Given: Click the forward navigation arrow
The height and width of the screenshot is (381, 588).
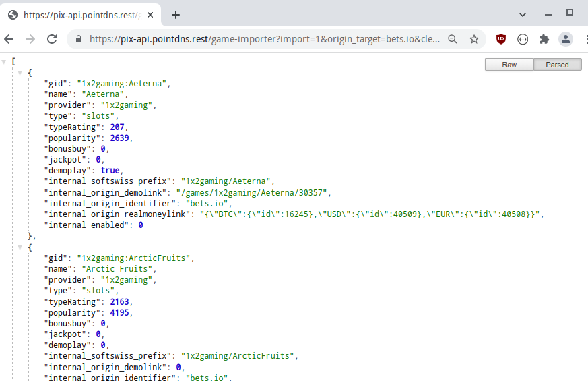Looking at the screenshot, I should tap(30, 39).
